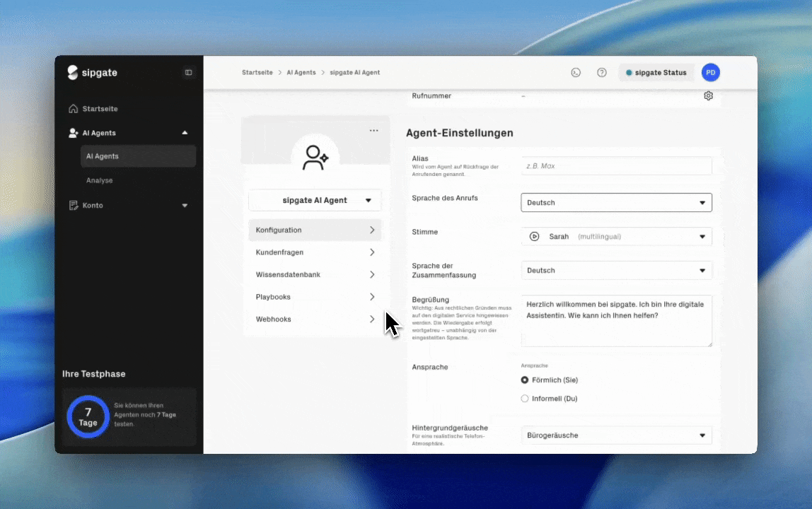Click the agent avatar placeholder icon
Screen dimensions: 812x509
[x=315, y=158]
